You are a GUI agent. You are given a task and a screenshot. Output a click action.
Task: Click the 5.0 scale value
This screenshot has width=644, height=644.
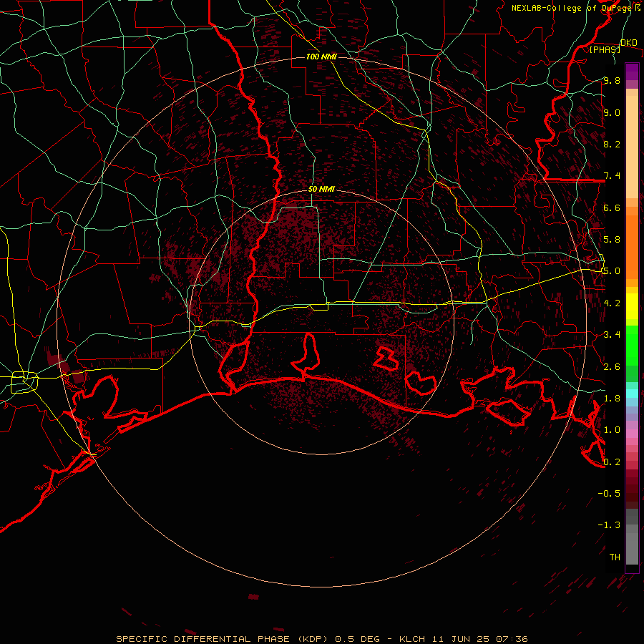coord(612,271)
